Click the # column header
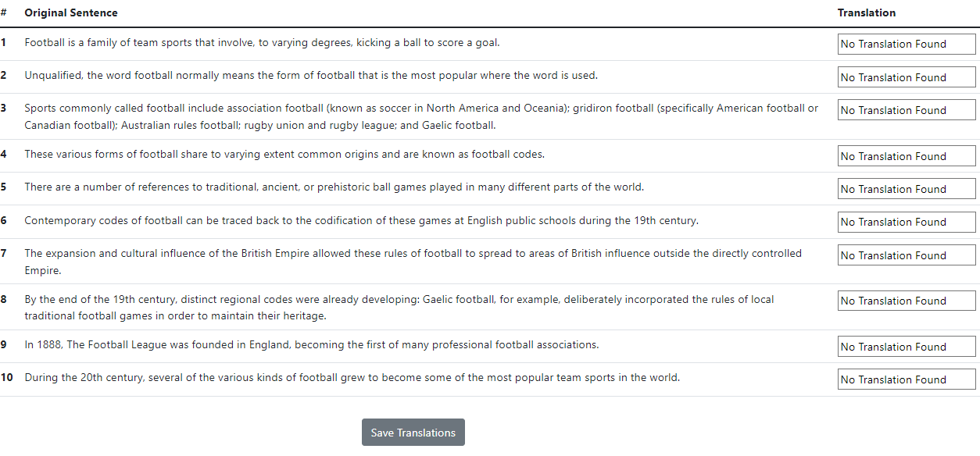The width and height of the screenshot is (980, 456). point(4,13)
